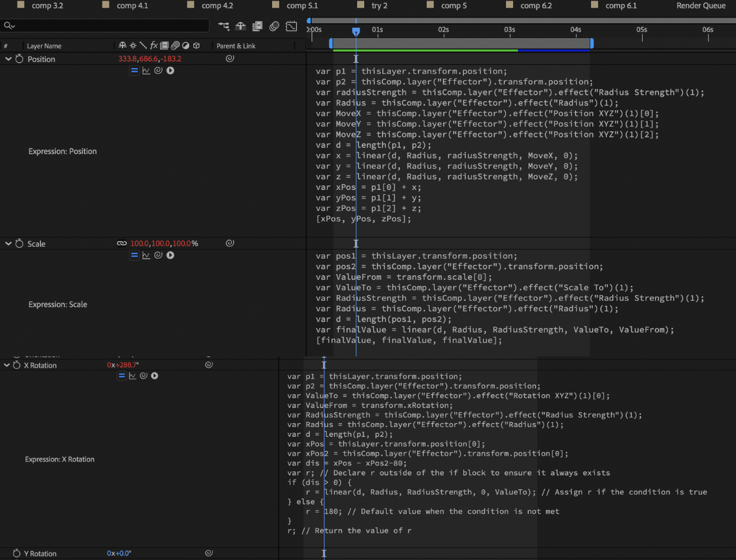Show post-expression graph for X Rotation
Screen dimensions: 736x560
coord(133,376)
